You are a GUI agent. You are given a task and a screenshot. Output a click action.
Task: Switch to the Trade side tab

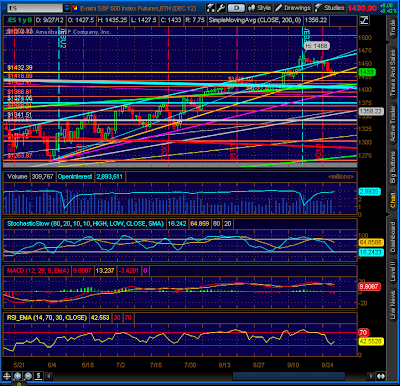(x=393, y=29)
